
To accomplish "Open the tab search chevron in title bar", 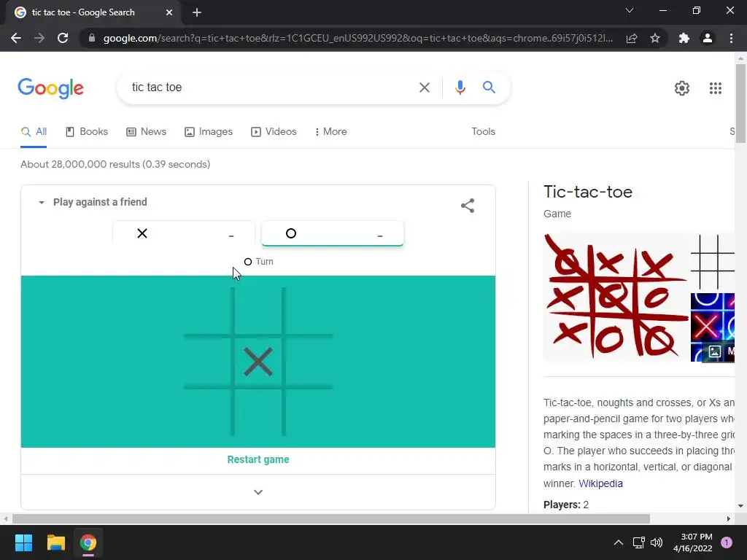I will tap(630, 10).
